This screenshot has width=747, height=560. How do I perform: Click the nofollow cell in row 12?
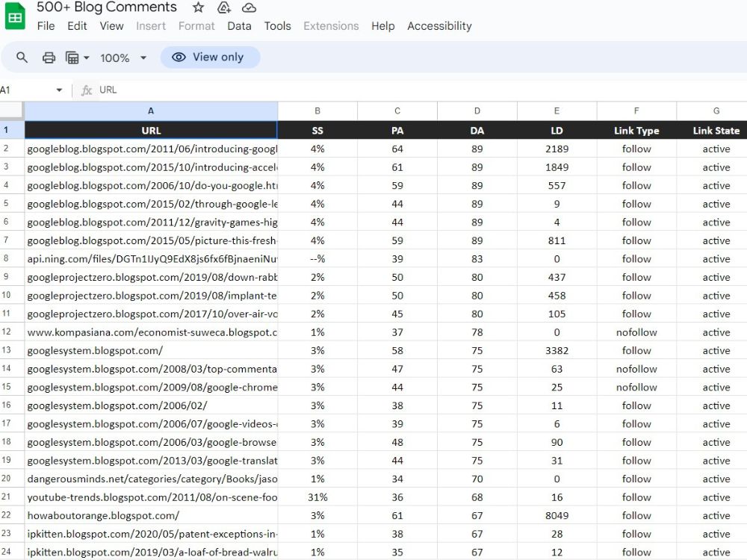pyautogui.click(x=636, y=332)
